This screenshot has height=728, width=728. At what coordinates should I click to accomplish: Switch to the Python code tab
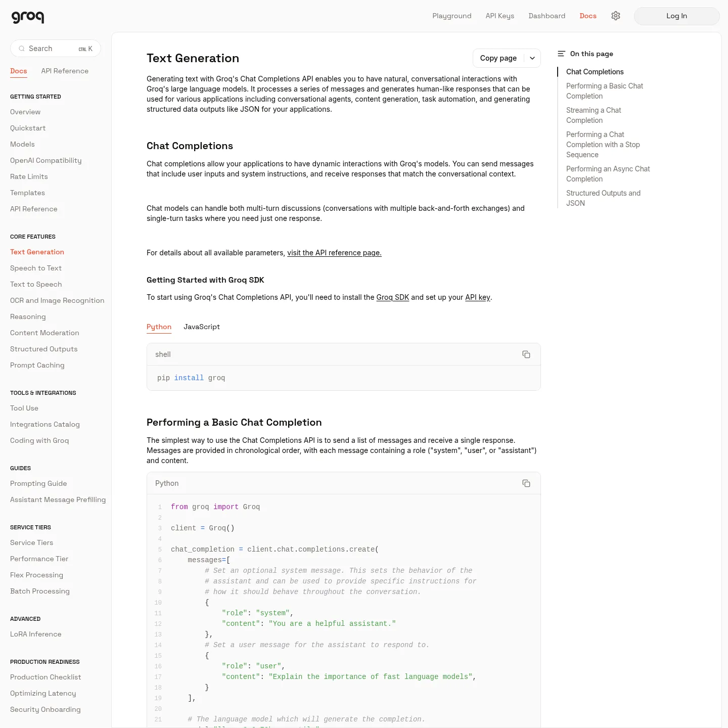(x=159, y=327)
